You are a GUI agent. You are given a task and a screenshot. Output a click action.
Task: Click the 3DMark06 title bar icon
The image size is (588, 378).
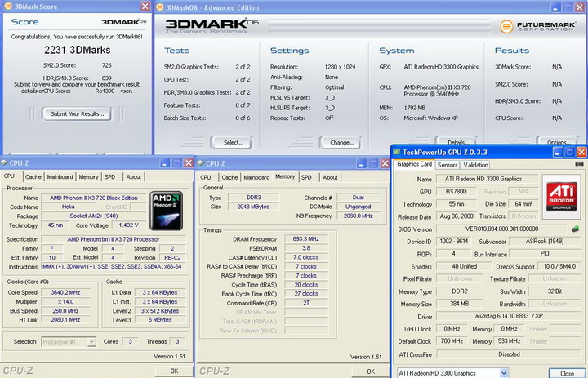160,7
